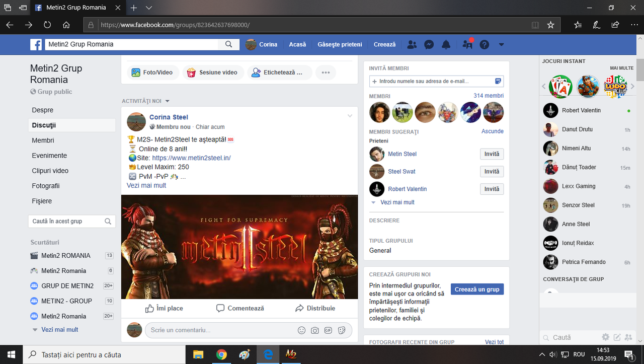Click the 314 membri link
Screen dimensions: 644x364
pyautogui.click(x=489, y=96)
